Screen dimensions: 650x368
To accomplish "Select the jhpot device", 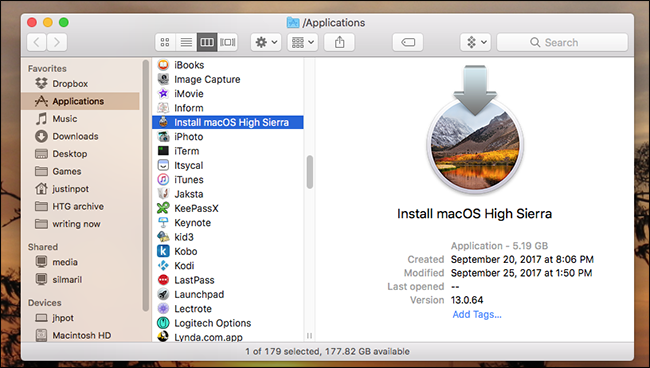I will click(x=80, y=318).
